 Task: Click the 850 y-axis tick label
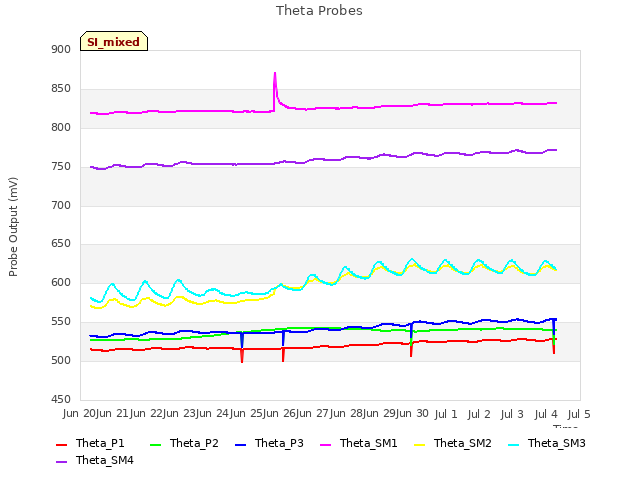[61, 89]
